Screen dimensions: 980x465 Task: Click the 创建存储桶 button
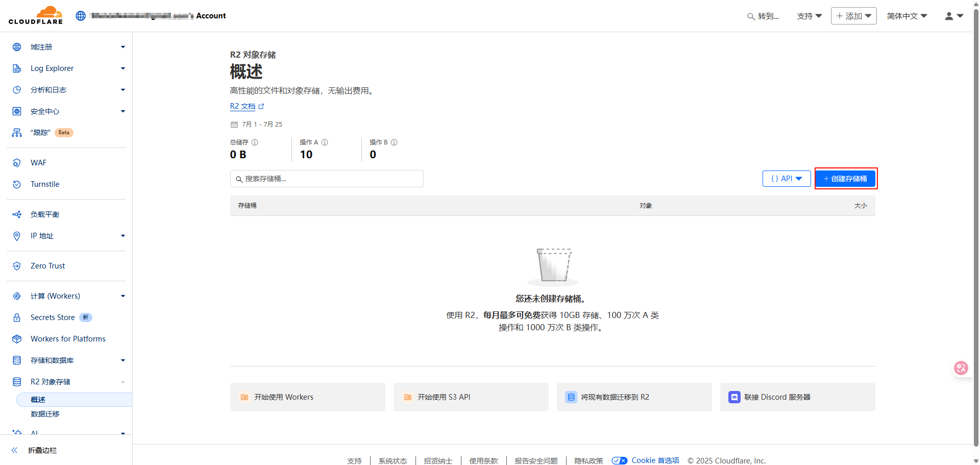845,179
